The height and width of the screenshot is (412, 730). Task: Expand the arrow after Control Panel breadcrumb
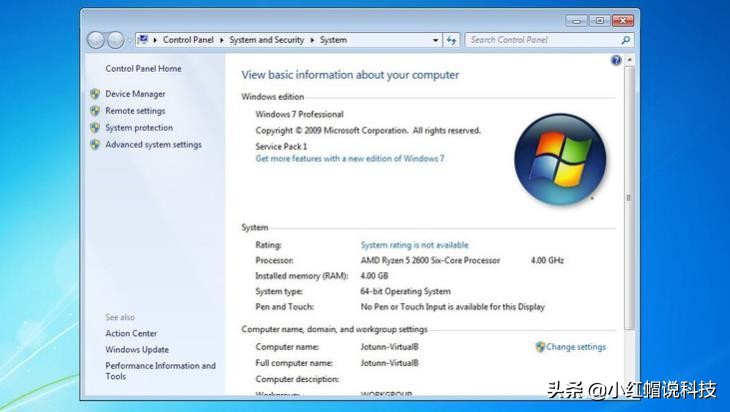222,40
